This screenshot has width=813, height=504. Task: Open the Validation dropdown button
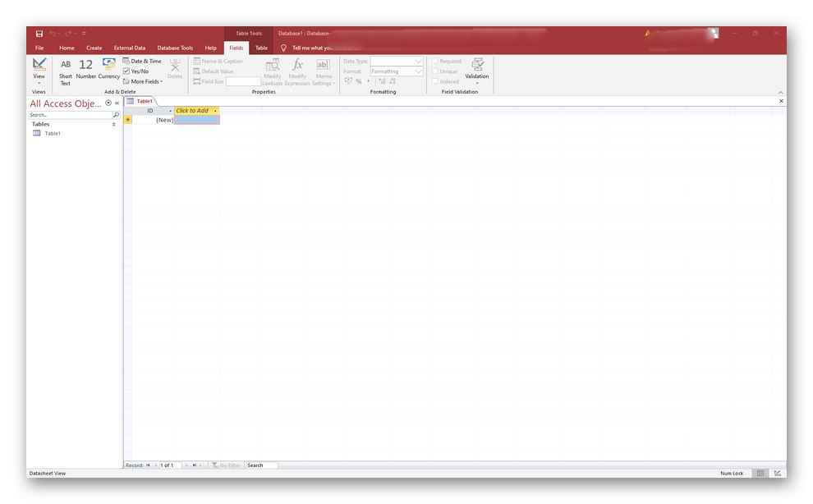pyautogui.click(x=477, y=71)
